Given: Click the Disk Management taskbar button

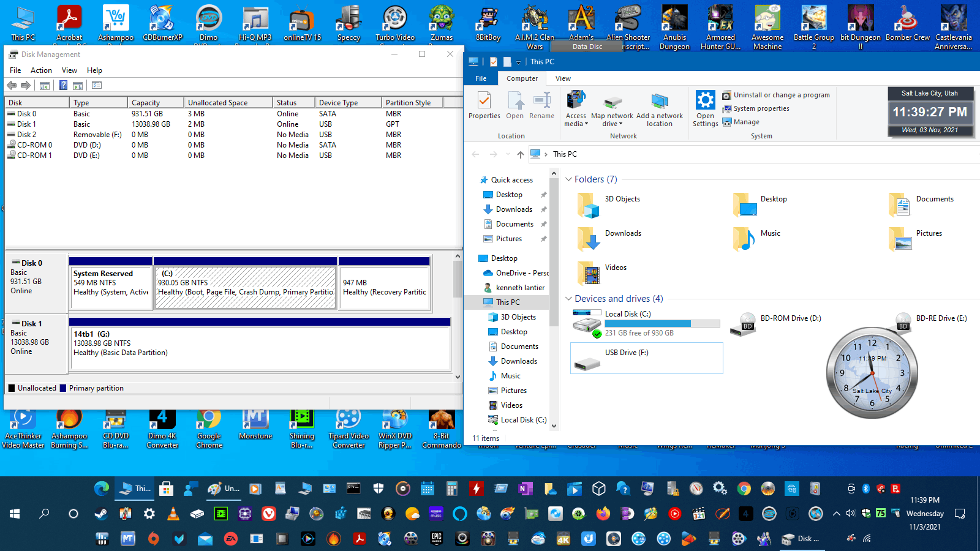Looking at the screenshot, I should 802,539.
